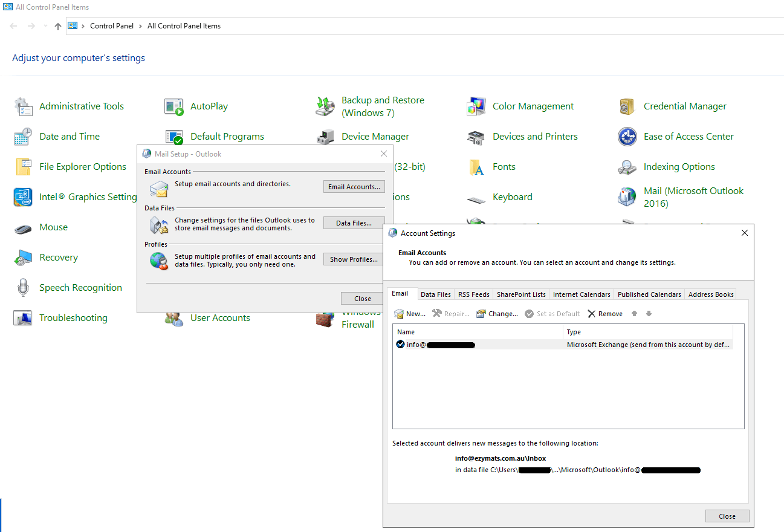784x532 pixels.
Task: Click Email Accounts button in Mail Setup
Action: point(354,187)
